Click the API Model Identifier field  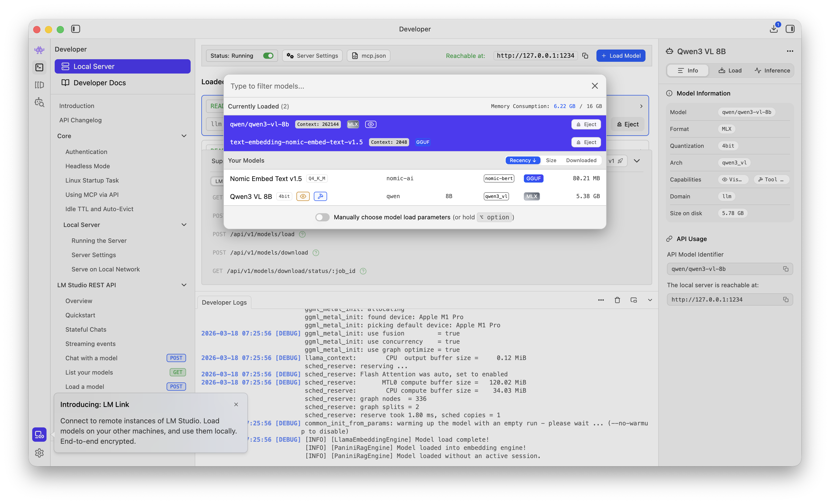click(x=730, y=269)
